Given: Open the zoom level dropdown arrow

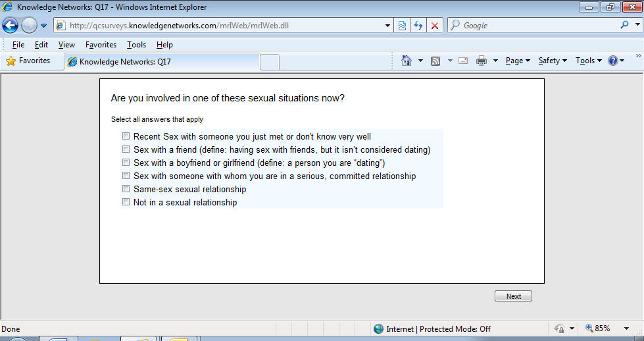Looking at the screenshot, I should 626,328.
